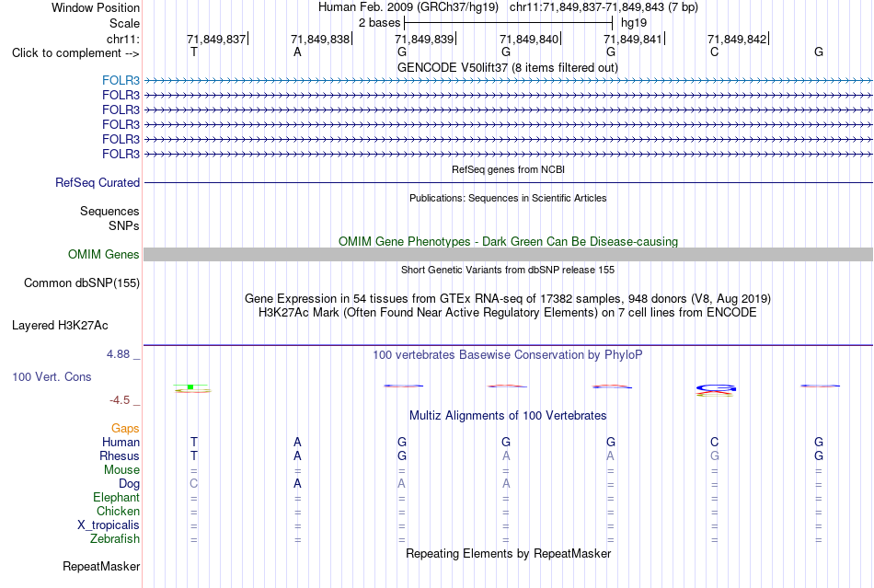Click the Sequences sub-track label
The width and height of the screenshot is (874, 588).
(x=109, y=212)
